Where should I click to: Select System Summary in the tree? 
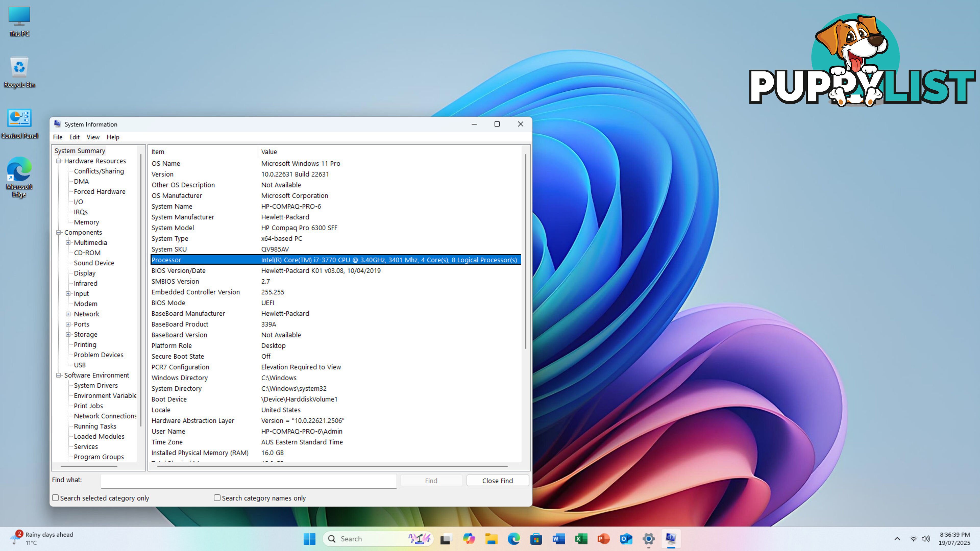80,151
